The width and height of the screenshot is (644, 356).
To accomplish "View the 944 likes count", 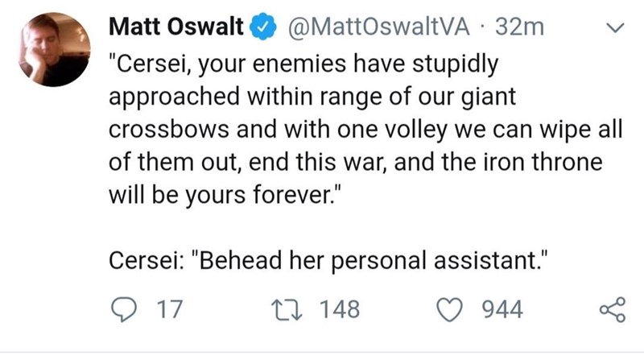I will (x=502, y=309).
